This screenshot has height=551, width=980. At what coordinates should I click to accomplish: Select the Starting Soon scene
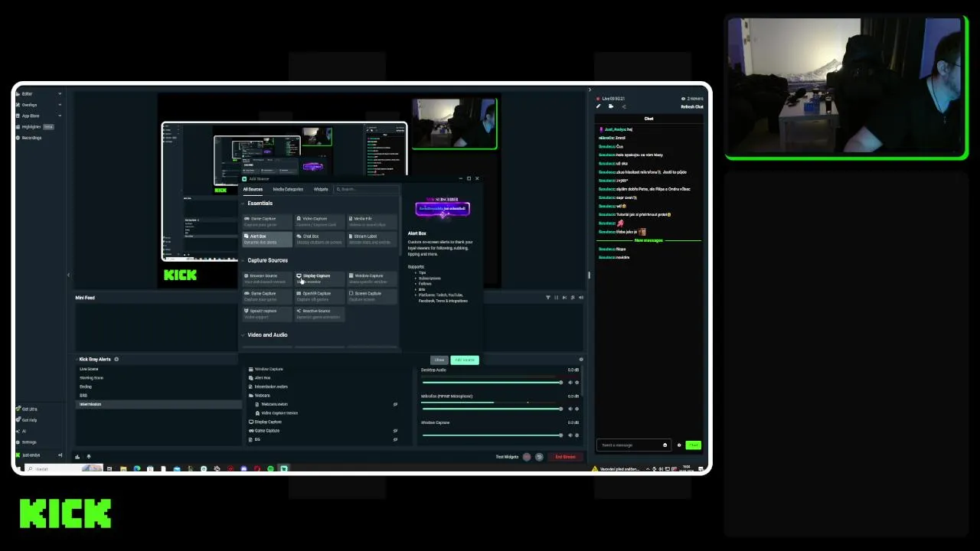158,378
